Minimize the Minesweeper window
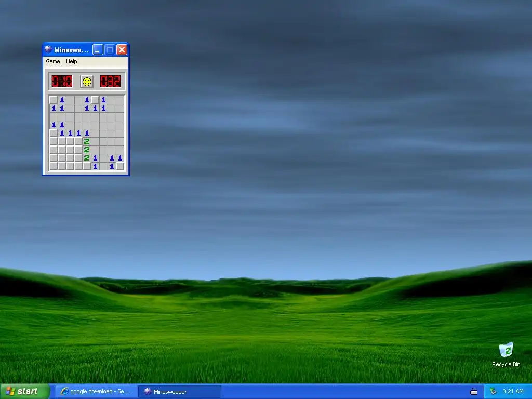The width and height of the screenshot is (532, 399). point(98,50)
